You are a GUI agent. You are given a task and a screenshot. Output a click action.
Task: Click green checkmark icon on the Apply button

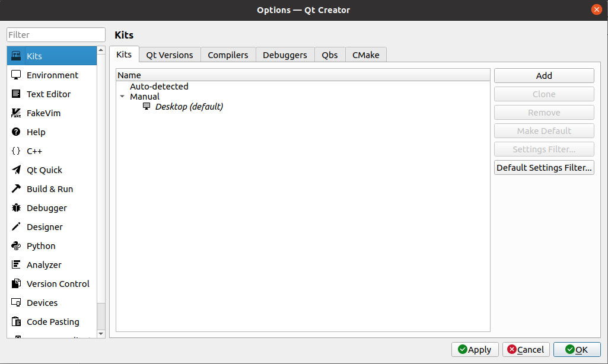462,349
